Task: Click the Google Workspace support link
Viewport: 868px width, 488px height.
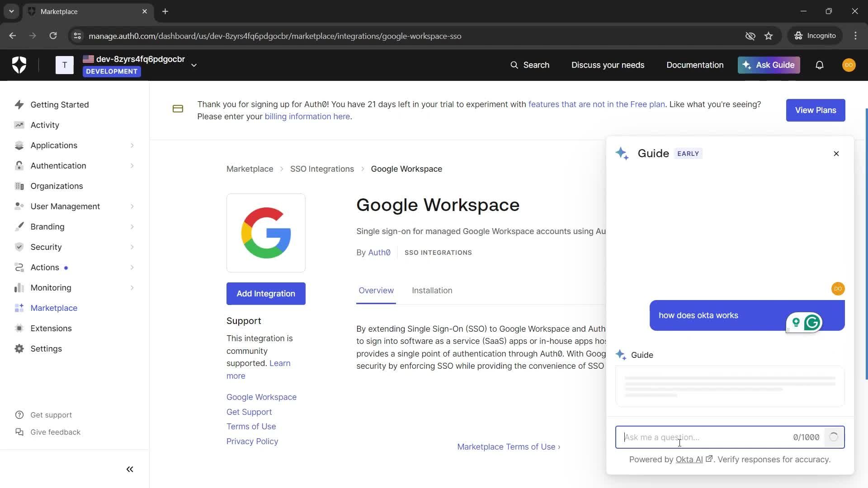Action: tap(261, 397)
